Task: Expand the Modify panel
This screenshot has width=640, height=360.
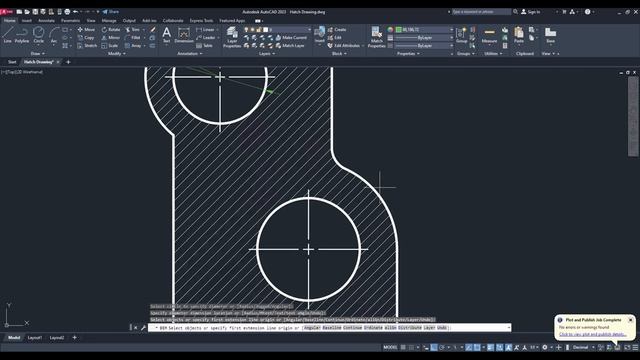Action: pos(116,53)
